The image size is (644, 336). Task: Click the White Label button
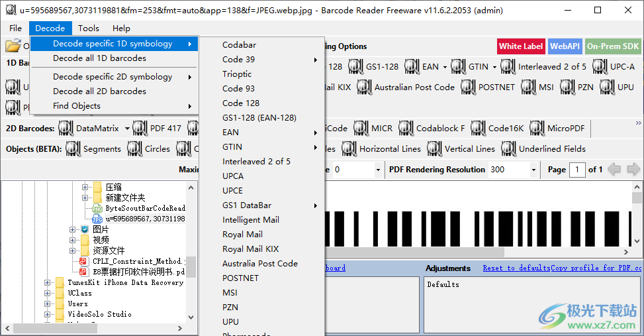tap(521, 46)
